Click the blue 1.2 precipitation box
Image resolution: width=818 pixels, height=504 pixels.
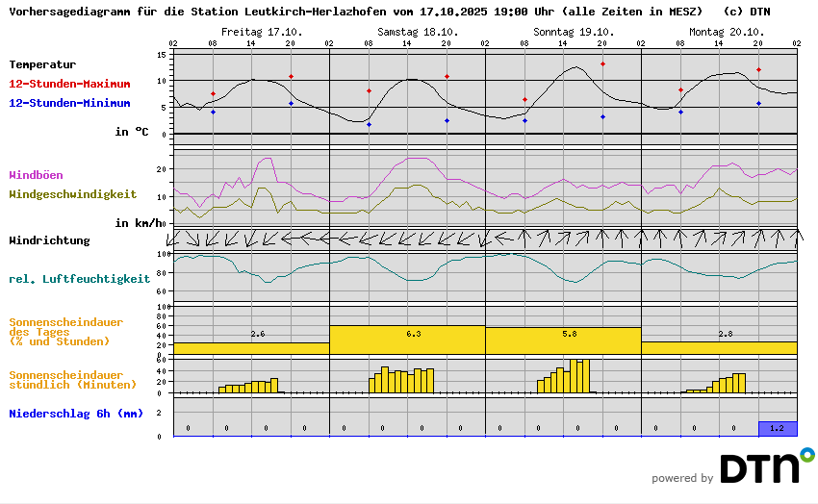(x=777, y=428)
